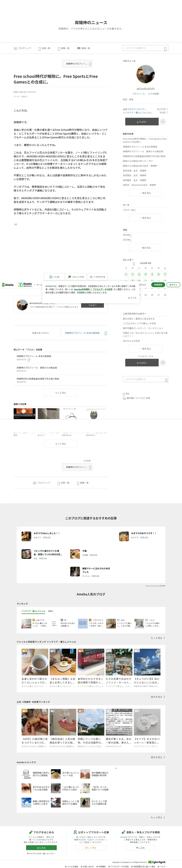Open next article 岸陽伸のプロフィー... button at top

point(77,64)
